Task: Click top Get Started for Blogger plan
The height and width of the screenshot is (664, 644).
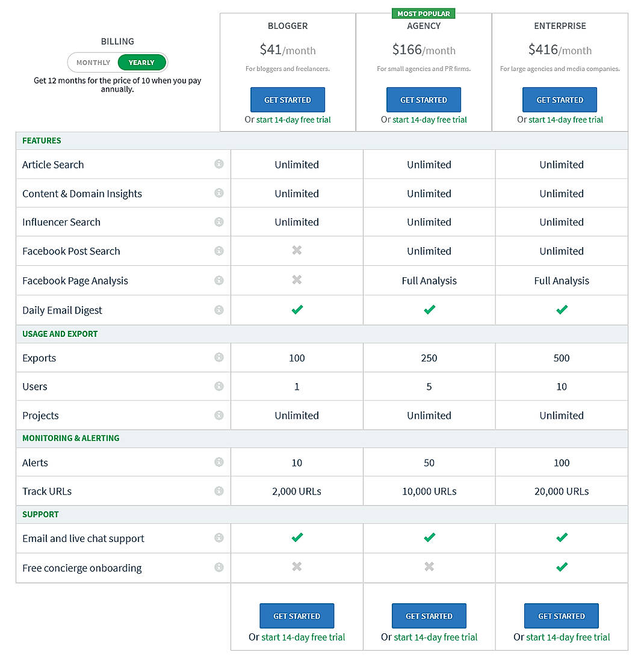Action: click(x=288, y=100)
